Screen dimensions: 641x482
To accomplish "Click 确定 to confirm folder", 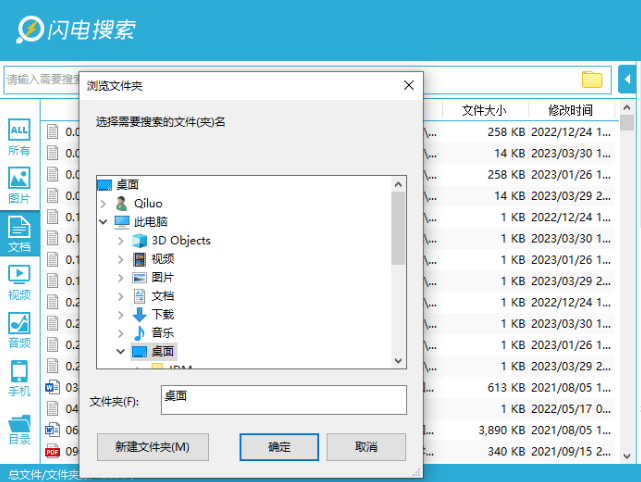I will click(279, 447).
